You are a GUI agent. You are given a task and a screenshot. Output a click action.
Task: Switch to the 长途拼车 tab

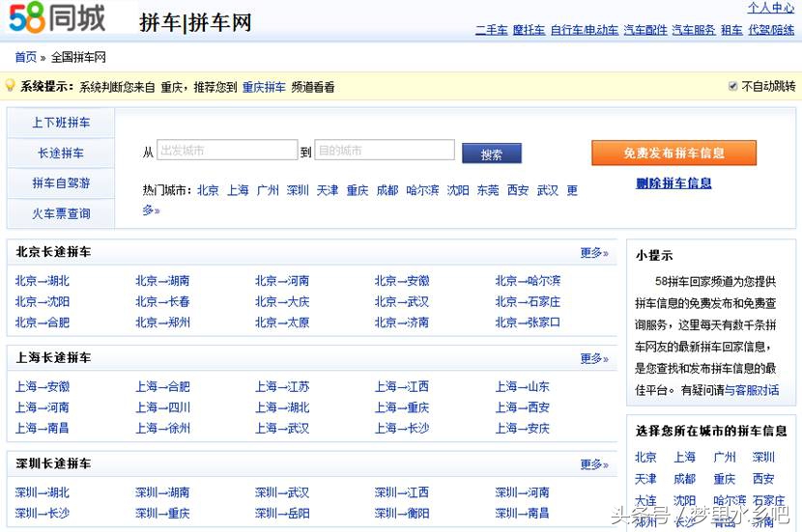(61, 153)
